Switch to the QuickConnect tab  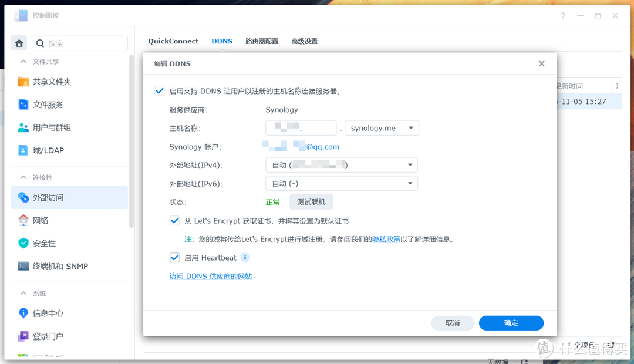click(x=173, y=41)
